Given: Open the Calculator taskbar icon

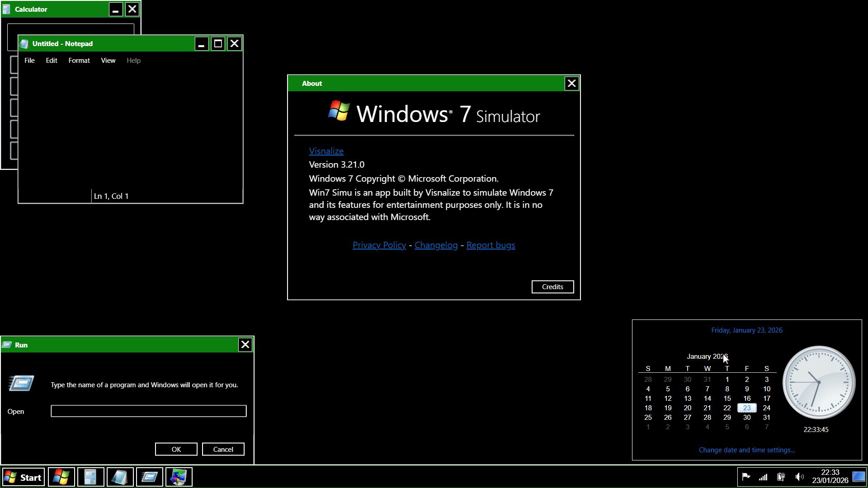Looking at the screenshot, I should pyautogui.click(x=90, y=477).
